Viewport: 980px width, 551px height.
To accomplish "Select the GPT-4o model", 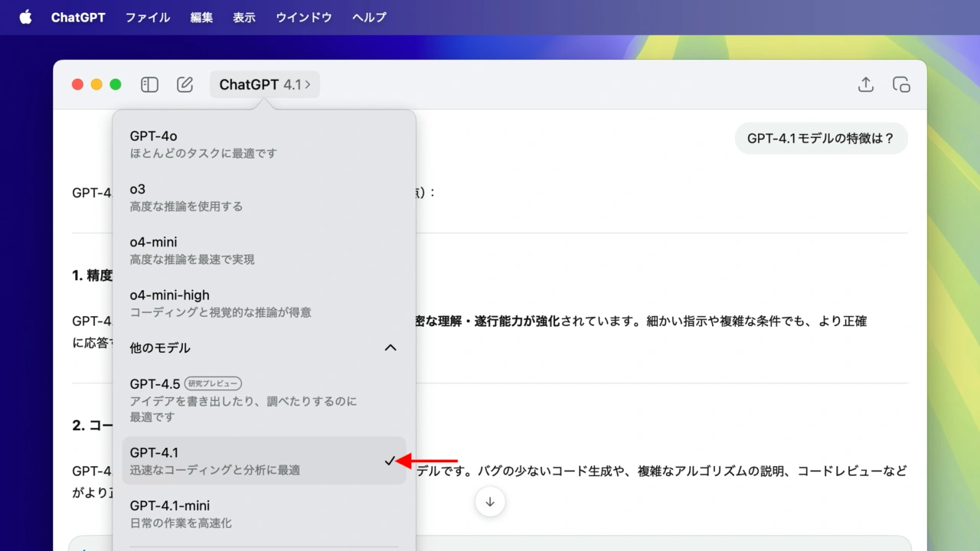I will point(263,144).
